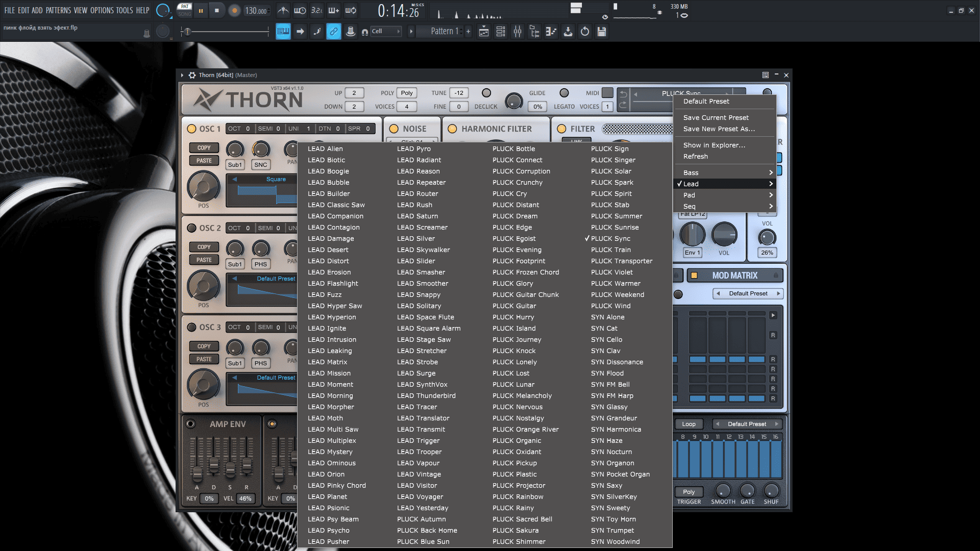Click the render/export download icon
The width and height of the screenshot is (980, 551).
click(x=568, y=32)
